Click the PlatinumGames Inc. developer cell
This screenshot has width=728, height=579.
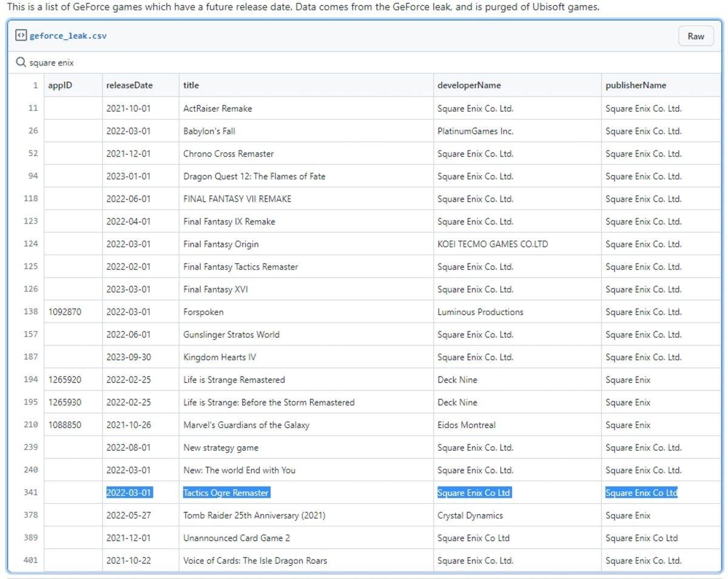pyautogui.click(x=475, y=131)
